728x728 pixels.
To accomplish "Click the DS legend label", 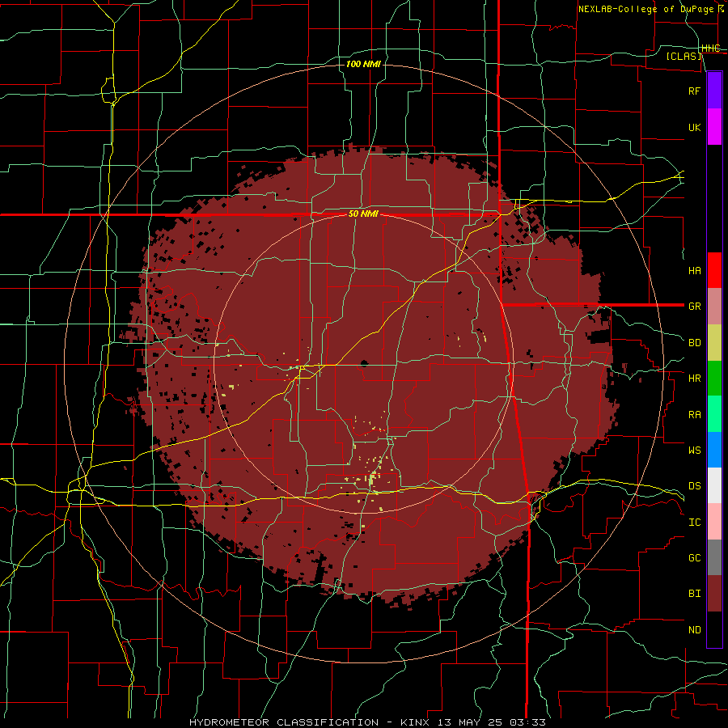I will coord(694,485).
